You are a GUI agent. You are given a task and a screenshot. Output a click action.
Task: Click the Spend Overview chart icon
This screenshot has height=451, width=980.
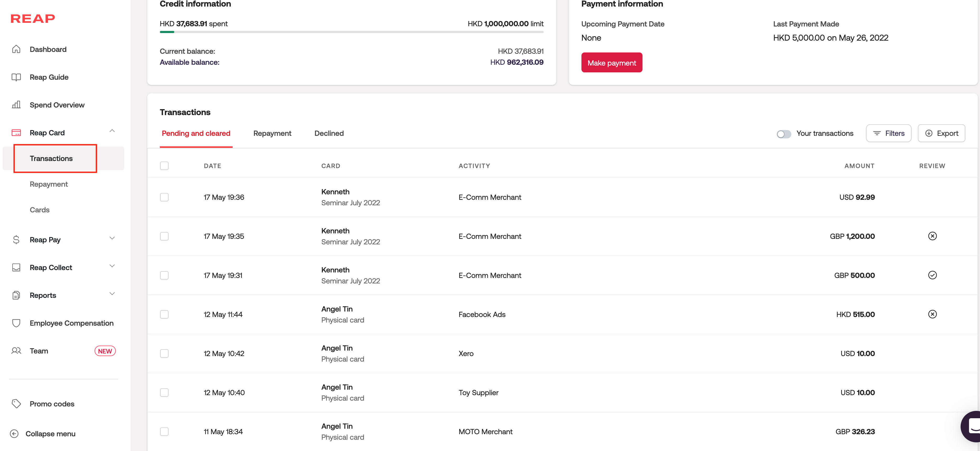(x=16, y=105)
